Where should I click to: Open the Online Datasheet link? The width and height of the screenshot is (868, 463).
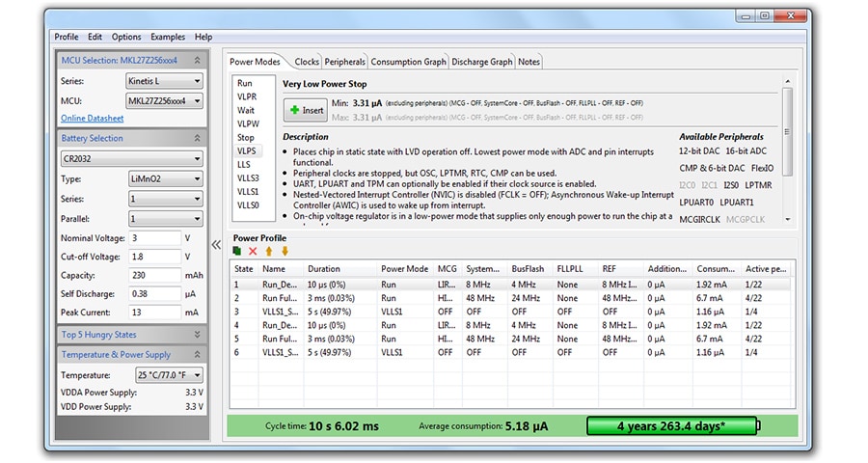pyautogui.click(x=92, y=119)
